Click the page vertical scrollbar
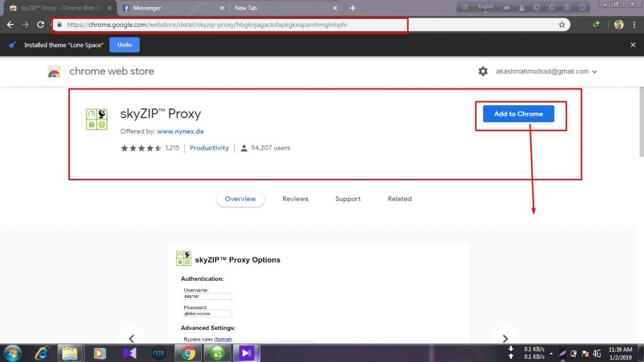The width and height of the screenshot is (644, 362). coord(641,122)
